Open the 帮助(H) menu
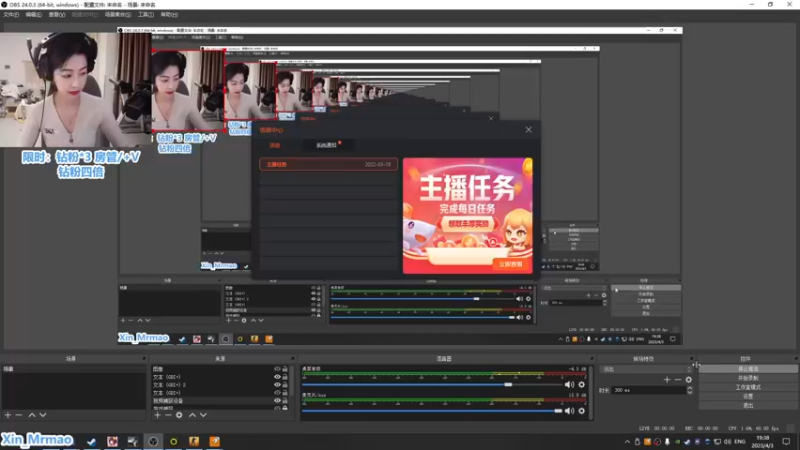This screenshot has height=450, width=800. pyautogui.click(x=169, y=15)
